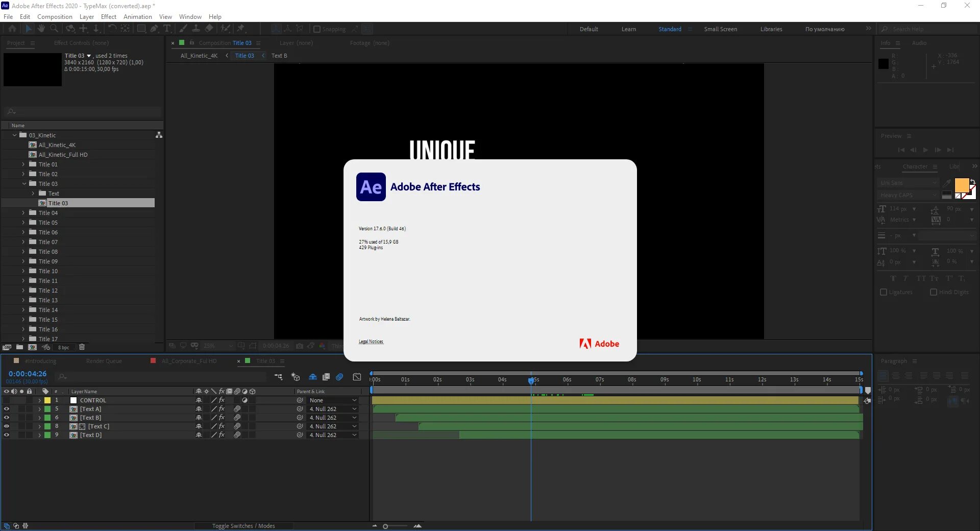Expand the CONTROL layer properties

39,400
